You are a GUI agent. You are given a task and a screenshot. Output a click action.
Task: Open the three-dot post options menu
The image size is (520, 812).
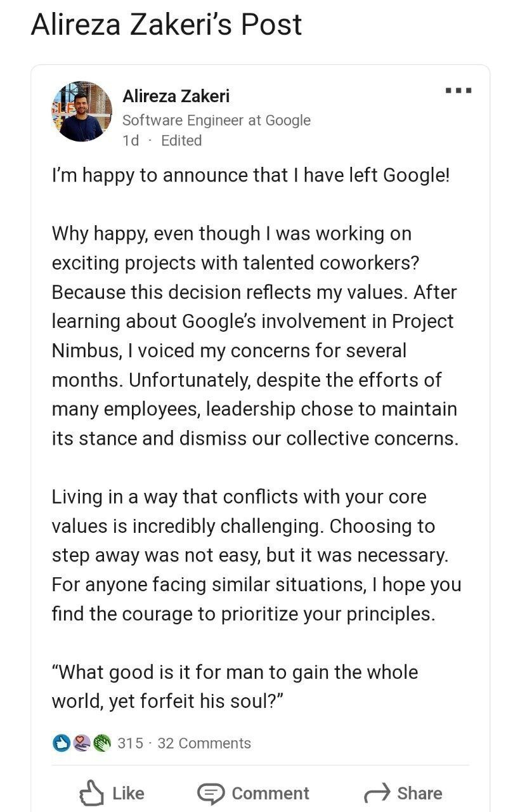pos(458,91)
